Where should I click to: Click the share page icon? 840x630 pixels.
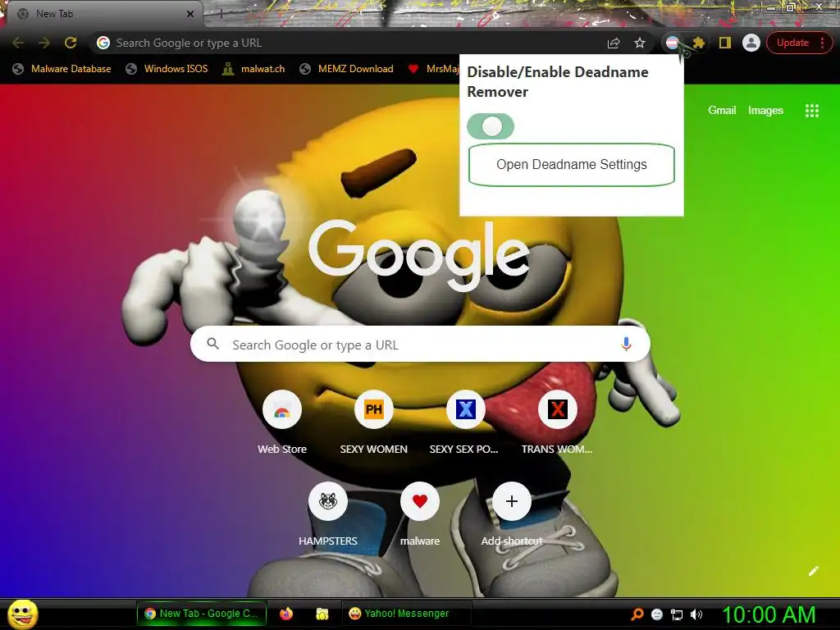point(614,43)
